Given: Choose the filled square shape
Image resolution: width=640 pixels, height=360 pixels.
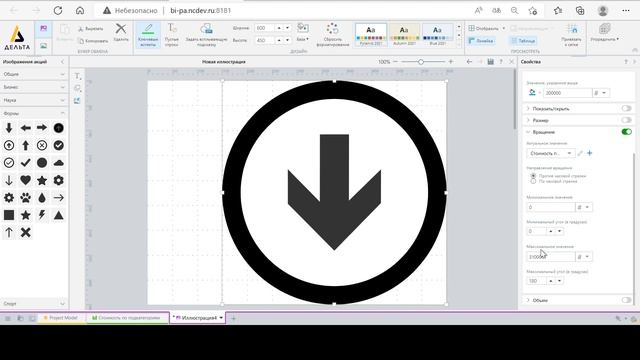Looking at the screenshot, I should pyautogui.click(x=9, y=215).
